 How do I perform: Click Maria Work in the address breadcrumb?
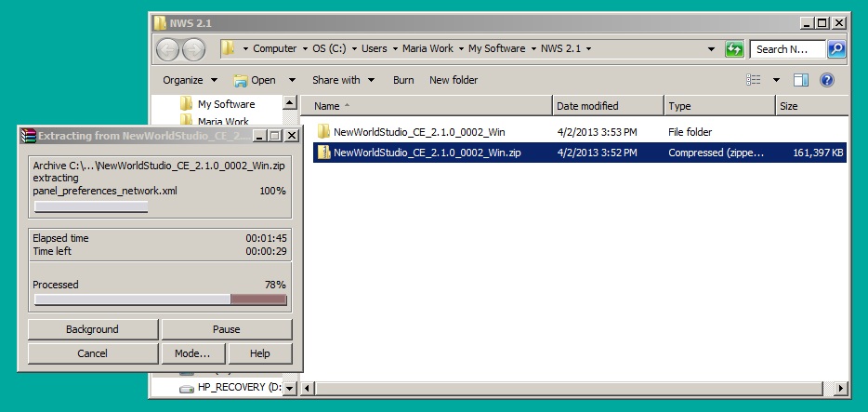427,48
